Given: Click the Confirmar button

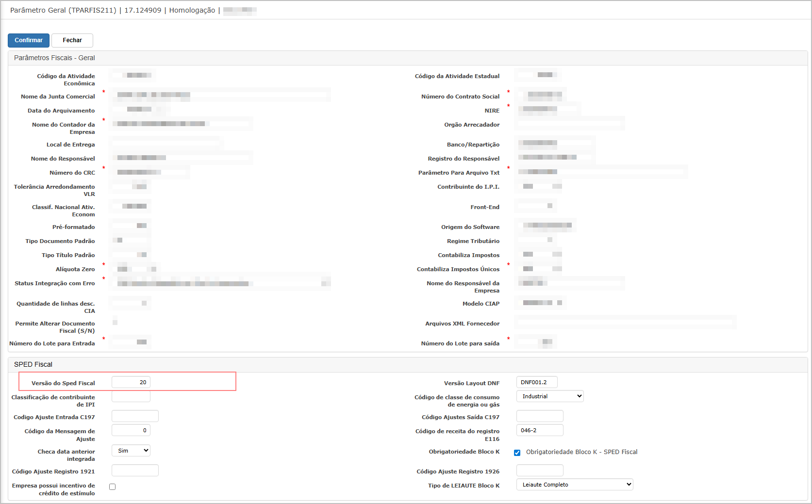Looking at the screenshot, I should (x=28, y=40).
